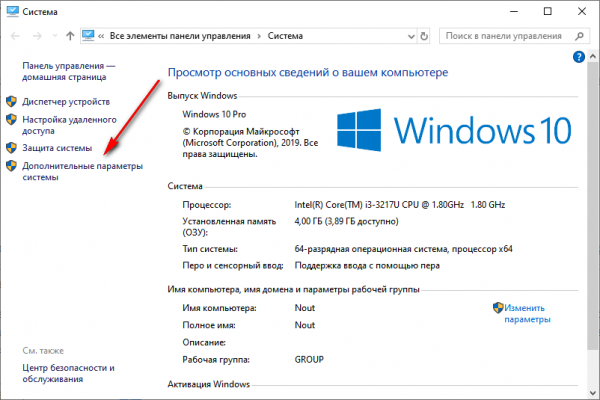Open Дополнительные параметры системы link

tap(82, 171)
